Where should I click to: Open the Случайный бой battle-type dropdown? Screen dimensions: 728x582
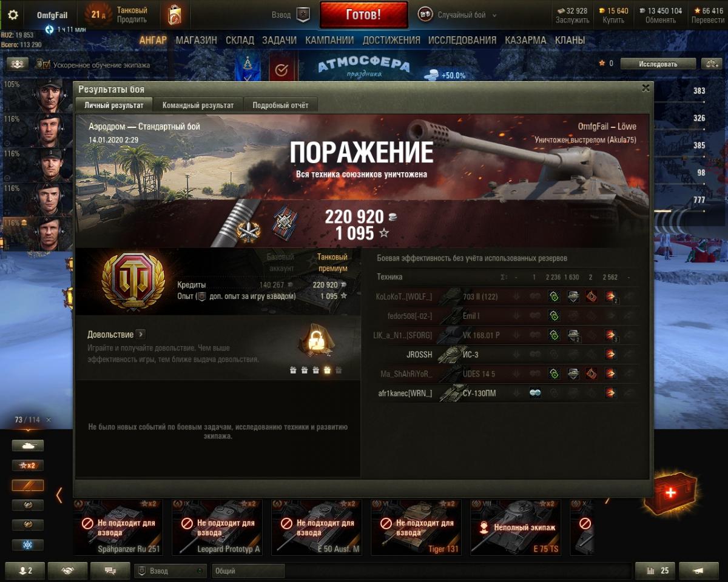click(x=458, y=15)
